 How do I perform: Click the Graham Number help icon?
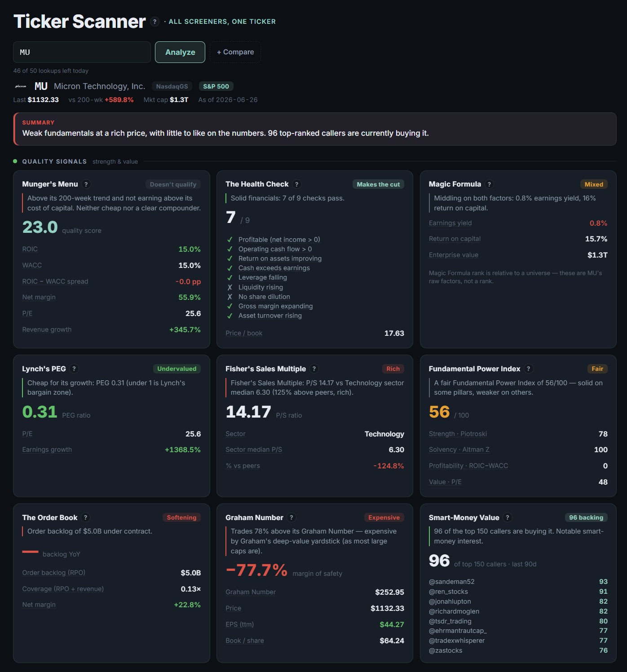pos(291,518)
